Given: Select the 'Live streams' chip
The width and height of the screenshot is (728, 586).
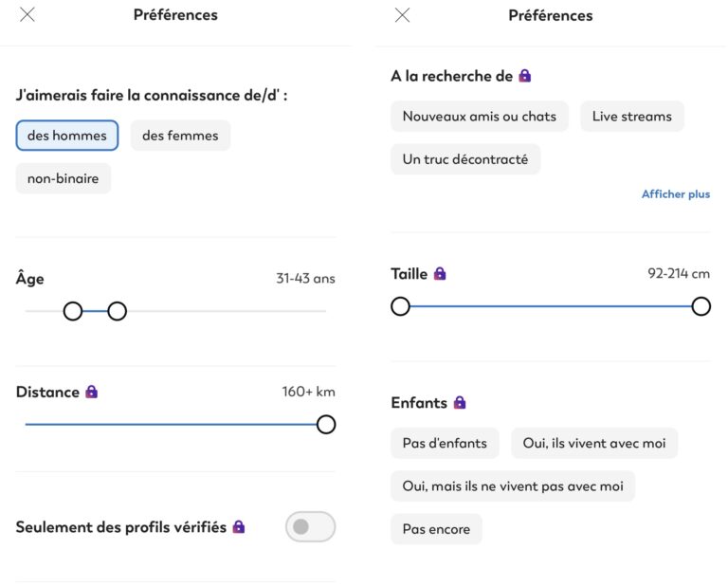Looking at the screenshot, I should click(x=632, y=116).
